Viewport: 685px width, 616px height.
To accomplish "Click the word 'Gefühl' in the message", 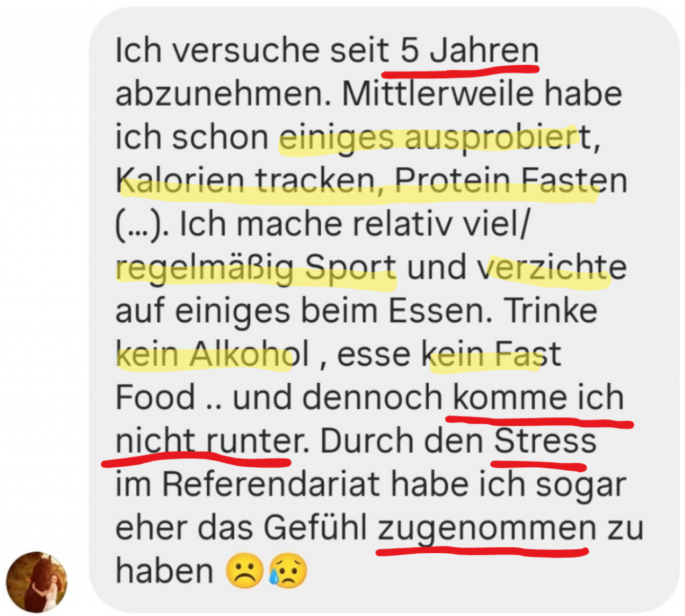I will pyautogui.click(x=315, y=528).
